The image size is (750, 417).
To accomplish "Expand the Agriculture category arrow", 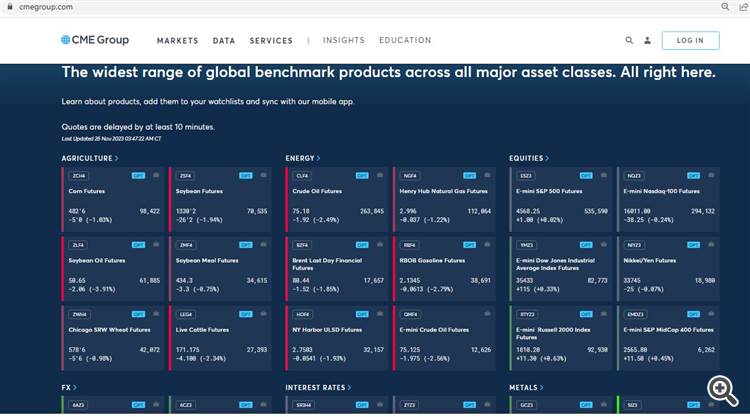I will coord(116,158).
